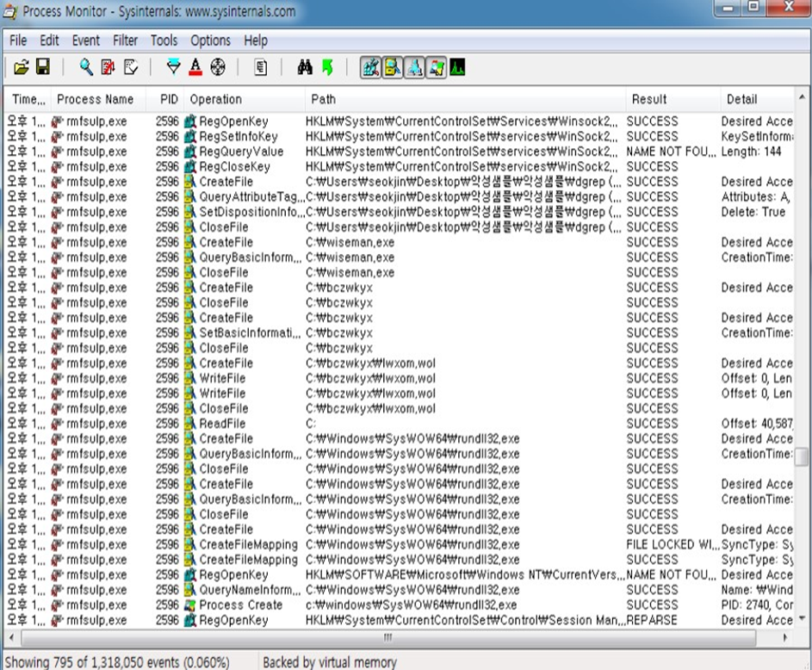Click Backed by virtual memory status text

[x=329, y=661]
